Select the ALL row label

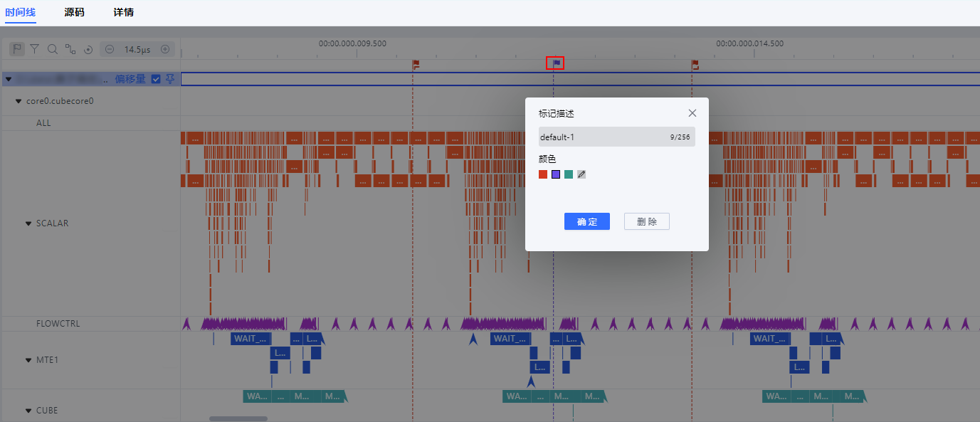(43, 123)
